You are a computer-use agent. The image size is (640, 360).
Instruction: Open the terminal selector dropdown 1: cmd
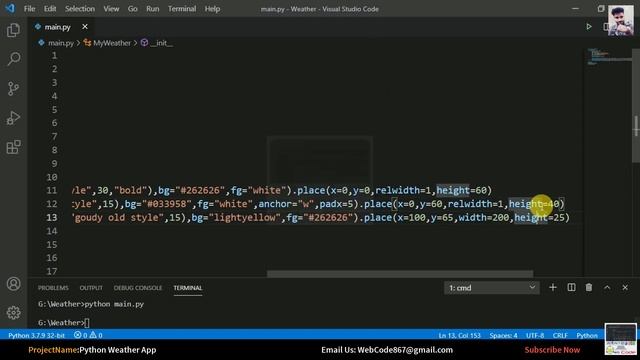pyautogui.click(x=491, y=288)
